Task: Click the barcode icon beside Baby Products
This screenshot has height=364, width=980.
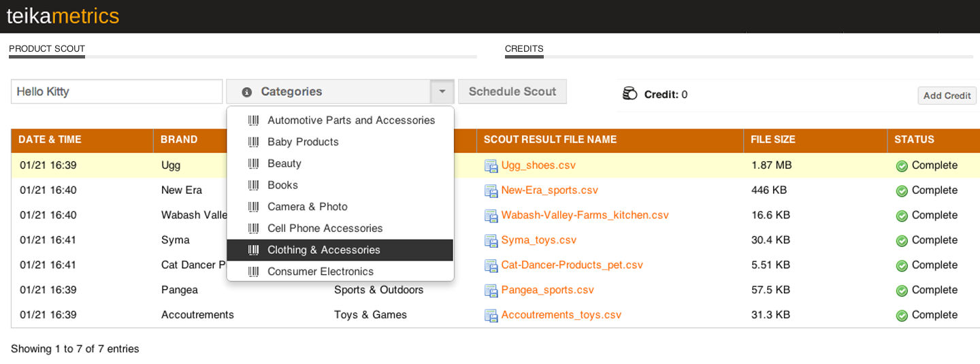Action: pyautogui.click(x=253, y=142)
